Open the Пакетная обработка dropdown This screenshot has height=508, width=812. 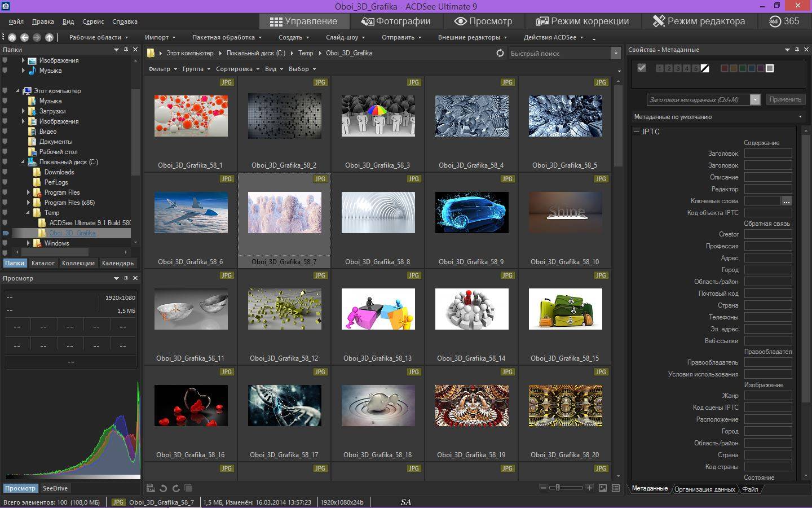[227, 37]
